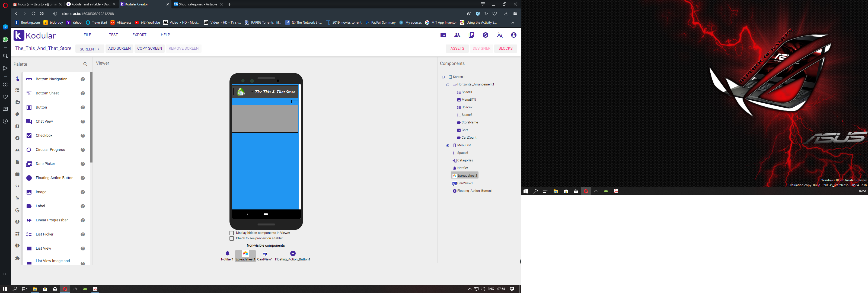Screen dimensions: 868x293
Task: Select the palette Media category icon
Action: pyautogui.click(x=18, y=102)
